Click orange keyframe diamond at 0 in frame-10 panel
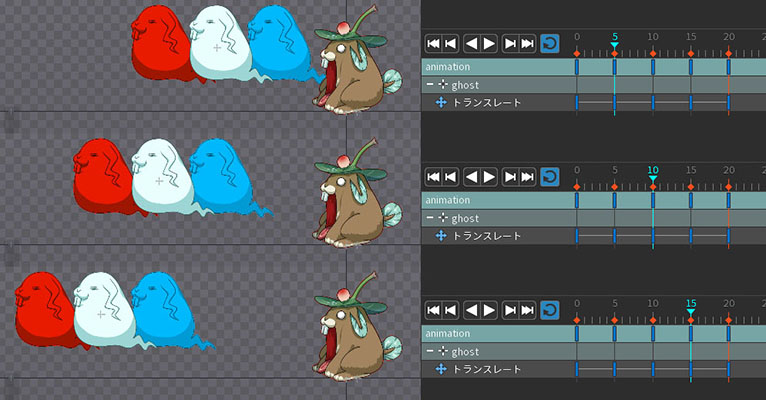Image resolution: width=766 pixels, height=400 pixels. (577, 187)
